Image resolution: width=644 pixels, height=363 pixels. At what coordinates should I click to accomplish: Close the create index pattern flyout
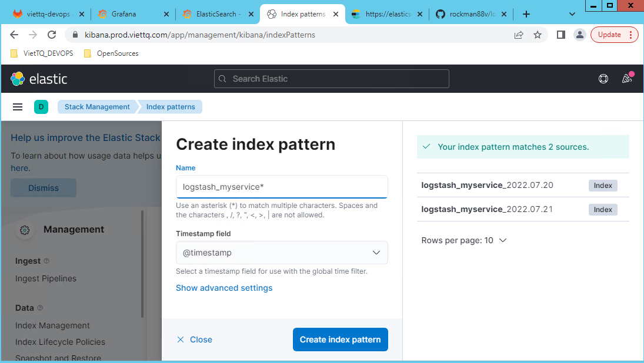click(x=195, y=340)
